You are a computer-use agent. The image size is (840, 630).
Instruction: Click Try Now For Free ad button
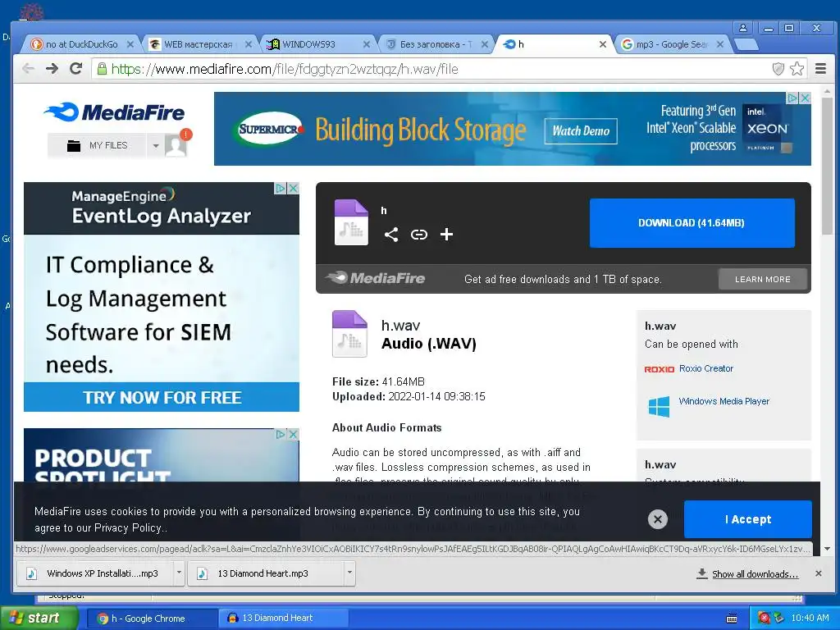coord(162,397)
